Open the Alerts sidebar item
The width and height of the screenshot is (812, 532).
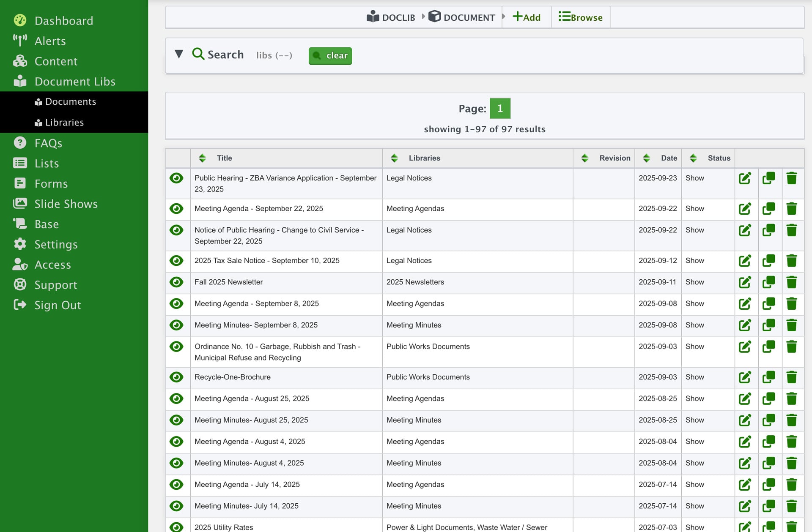[50, 41]
